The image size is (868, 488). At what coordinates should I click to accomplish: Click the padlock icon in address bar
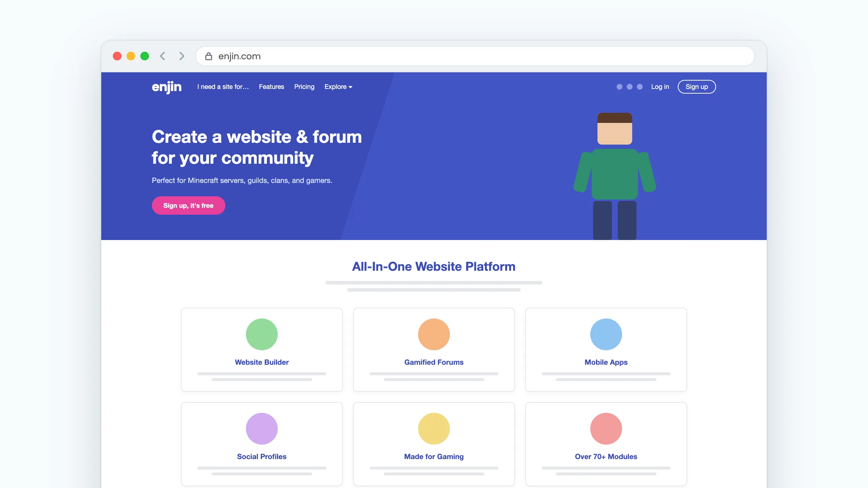tap(209, 56)
